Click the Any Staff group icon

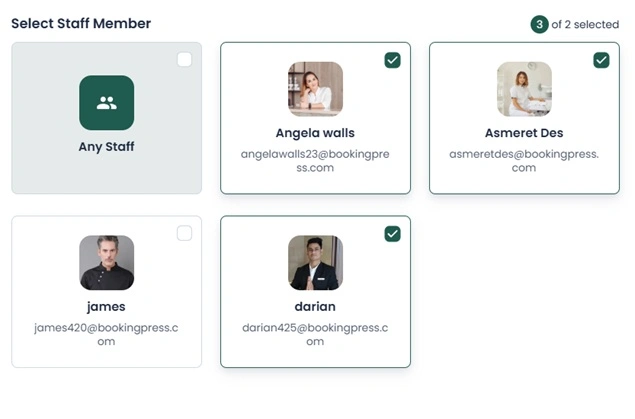pos(106,102)
